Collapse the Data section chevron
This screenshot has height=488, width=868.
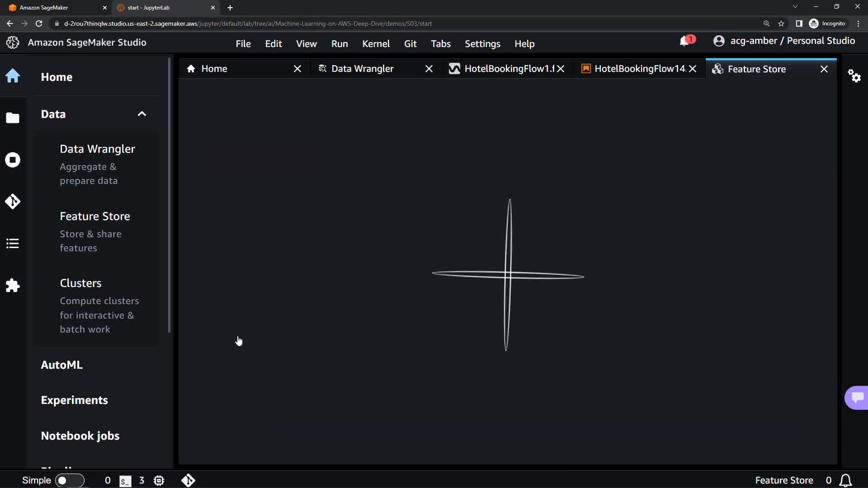tap(142, 114)
